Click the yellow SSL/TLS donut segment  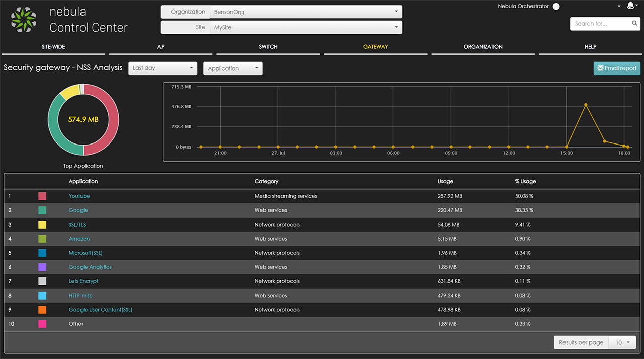70,91
